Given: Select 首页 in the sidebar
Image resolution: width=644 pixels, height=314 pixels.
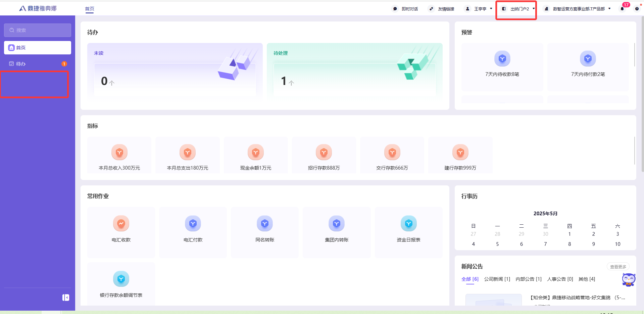Looking at the screenshot, I should (38, 48).
